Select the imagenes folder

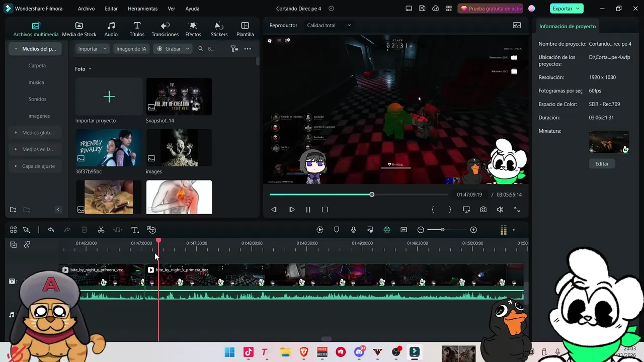39,116
